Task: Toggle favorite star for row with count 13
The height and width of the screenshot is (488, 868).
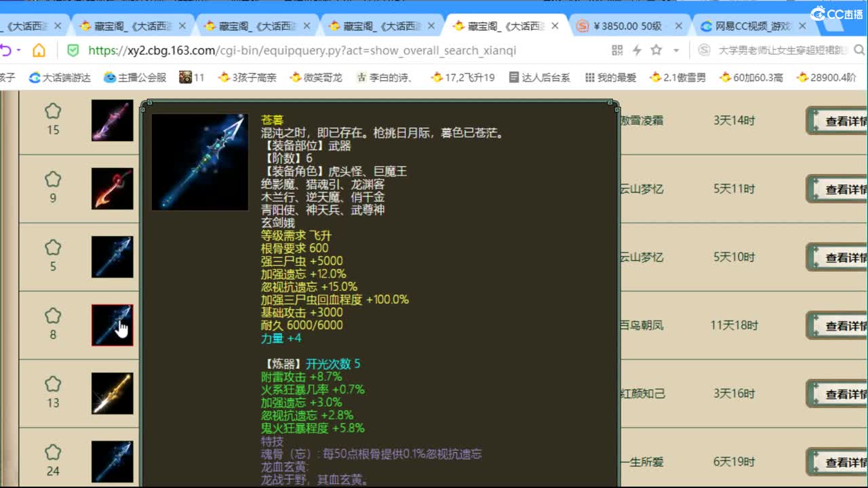Action: point(53,384)
